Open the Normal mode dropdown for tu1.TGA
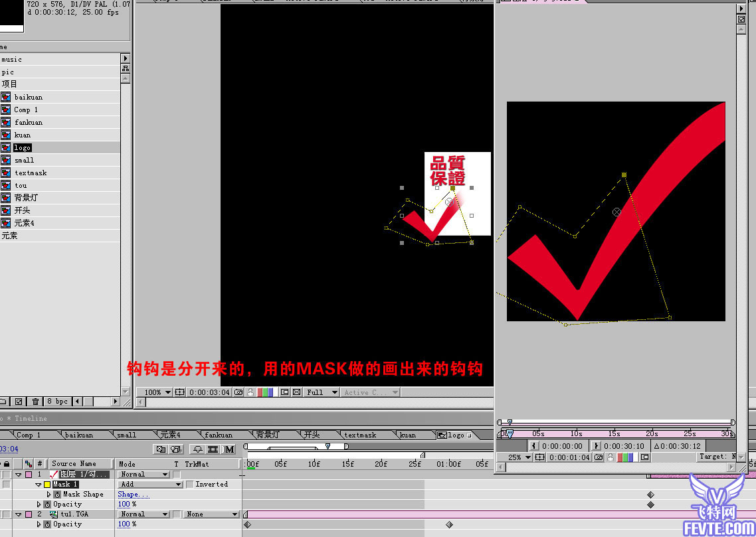756x537 pixels. click(143, 514)
